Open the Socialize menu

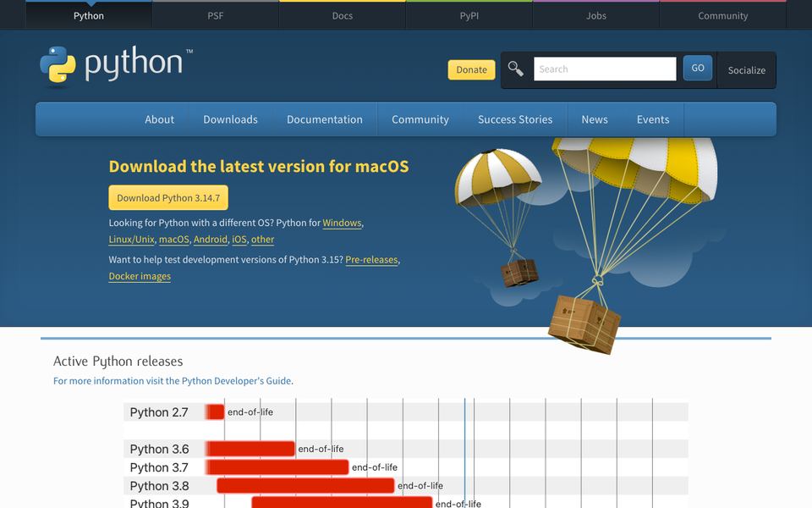pos(746,70)
